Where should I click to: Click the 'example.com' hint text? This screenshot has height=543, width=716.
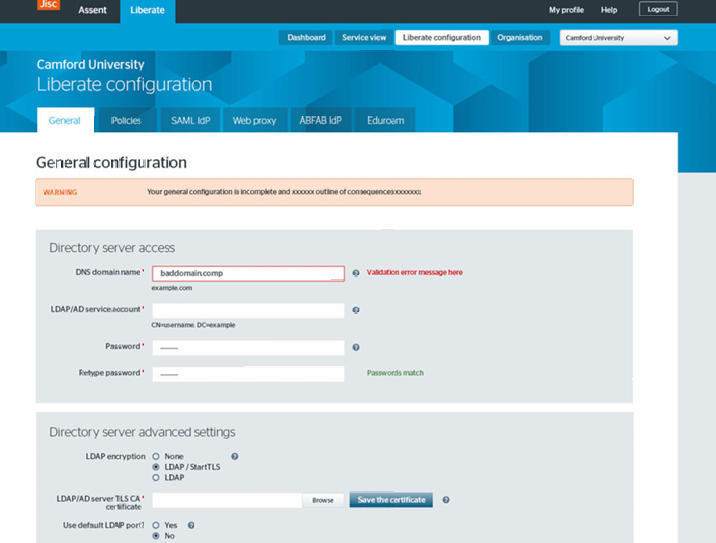tap(172, 288)
